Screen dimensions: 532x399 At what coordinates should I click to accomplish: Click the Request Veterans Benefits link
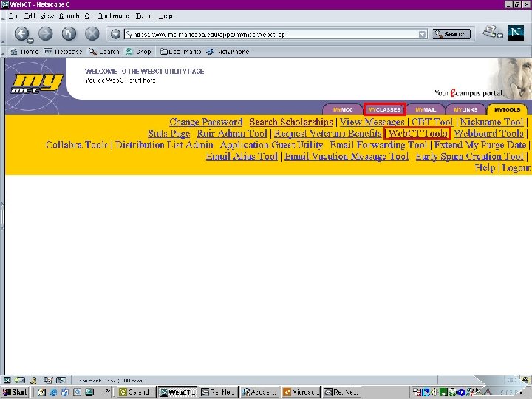[328, 133]
